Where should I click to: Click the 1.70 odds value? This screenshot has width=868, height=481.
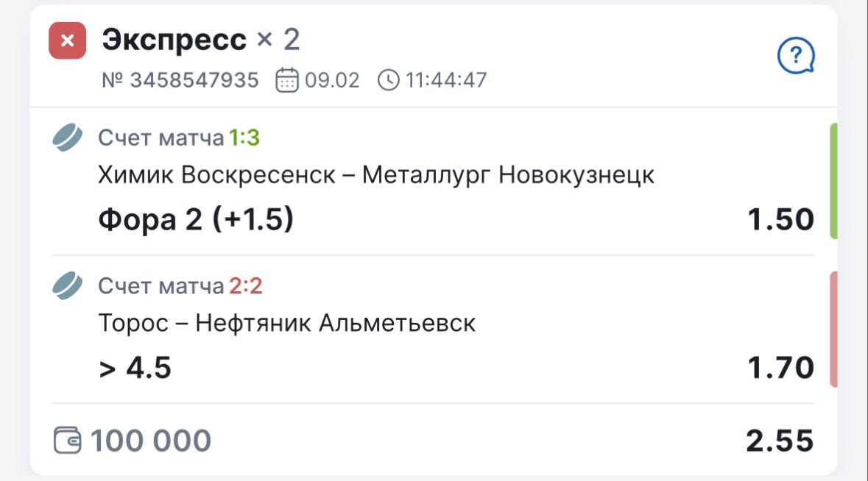click(780, 367)
